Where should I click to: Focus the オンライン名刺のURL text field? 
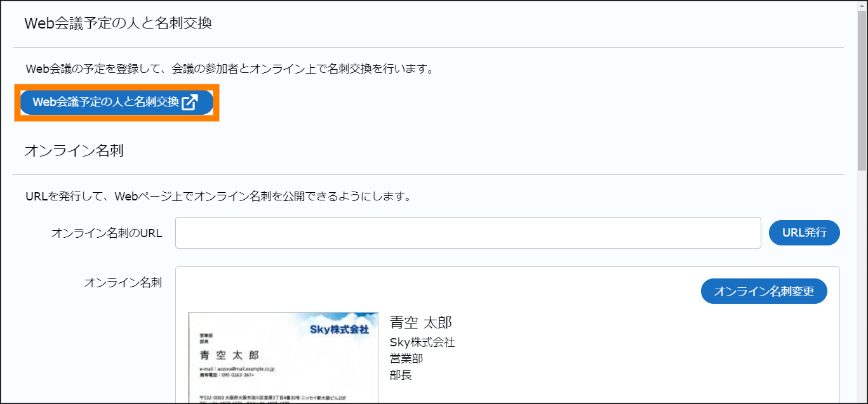click(x=467, y=233)
